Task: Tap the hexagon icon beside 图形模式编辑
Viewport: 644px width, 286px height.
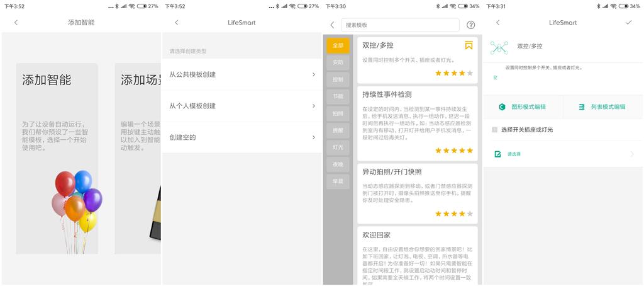Action: coord(501,107)
